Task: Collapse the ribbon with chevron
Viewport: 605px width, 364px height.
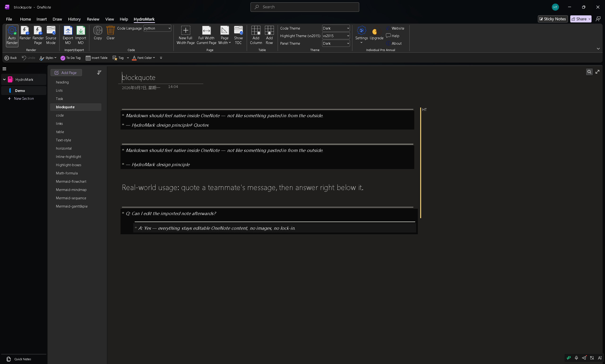Action: pos(598,48)
